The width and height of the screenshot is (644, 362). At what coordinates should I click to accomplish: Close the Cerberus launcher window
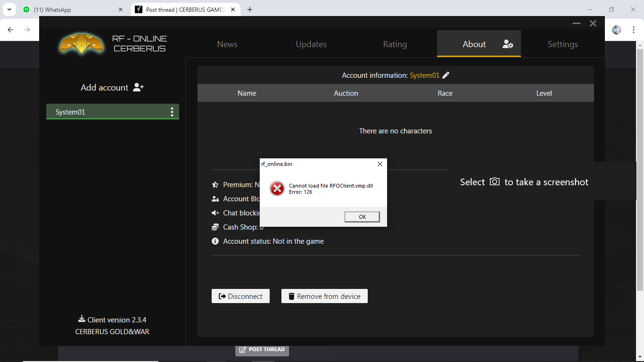593,23
